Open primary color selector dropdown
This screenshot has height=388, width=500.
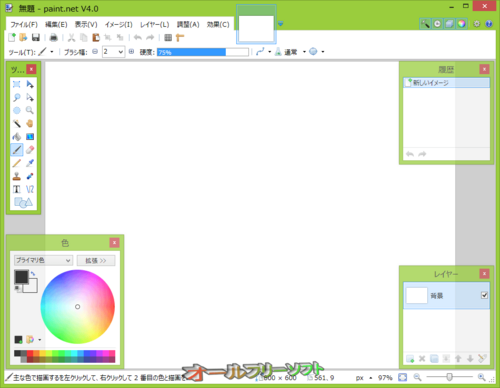[43, 260]
